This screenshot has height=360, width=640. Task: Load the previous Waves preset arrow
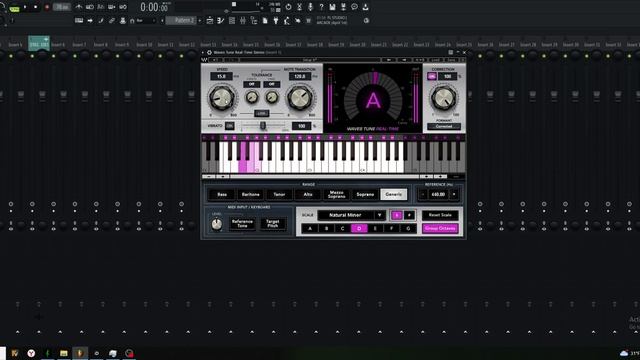tap(389, 60)
